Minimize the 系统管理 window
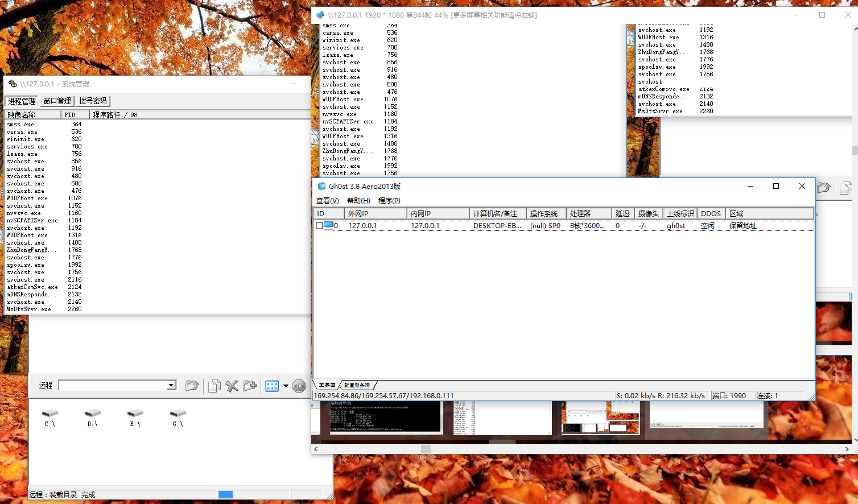Viewport: 858px width, 504px height. point(293,84)
